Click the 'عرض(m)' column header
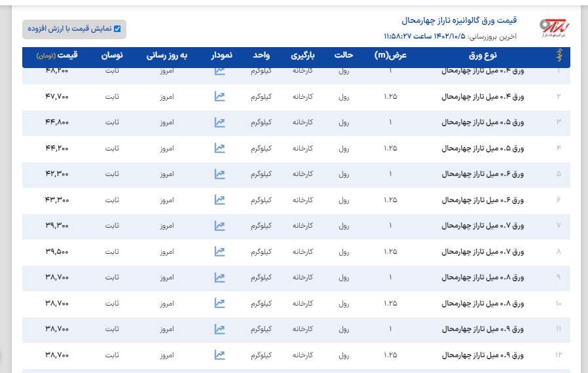Screen dimensions: 588x373 [391, 56]
